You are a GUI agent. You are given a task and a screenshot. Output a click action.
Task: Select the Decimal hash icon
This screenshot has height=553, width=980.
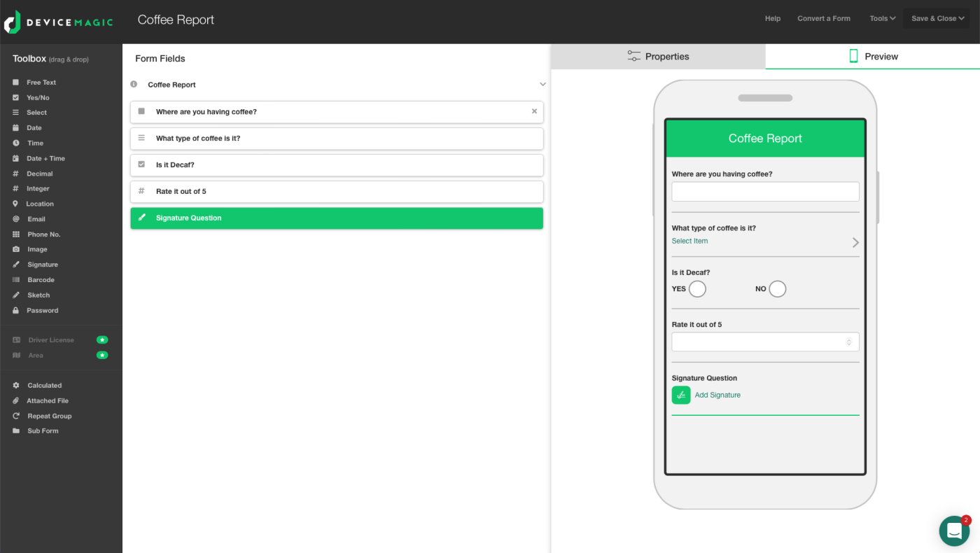15,174
